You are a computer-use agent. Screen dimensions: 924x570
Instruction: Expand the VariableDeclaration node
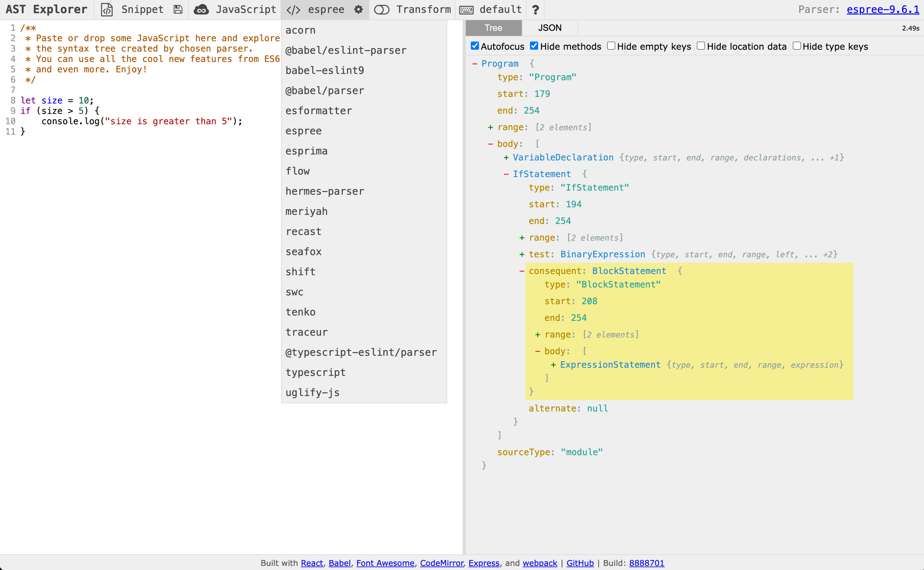[x=506, y=158]
